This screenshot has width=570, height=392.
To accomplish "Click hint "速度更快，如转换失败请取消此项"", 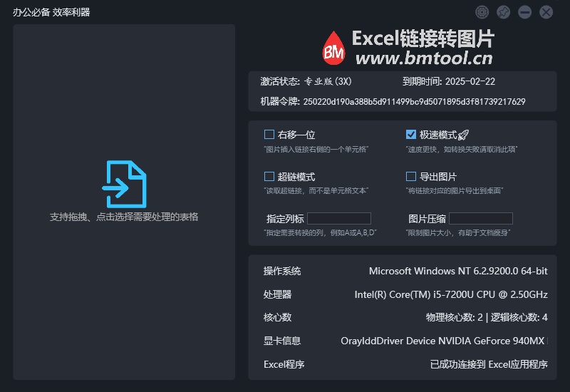I will click(462, 150).
